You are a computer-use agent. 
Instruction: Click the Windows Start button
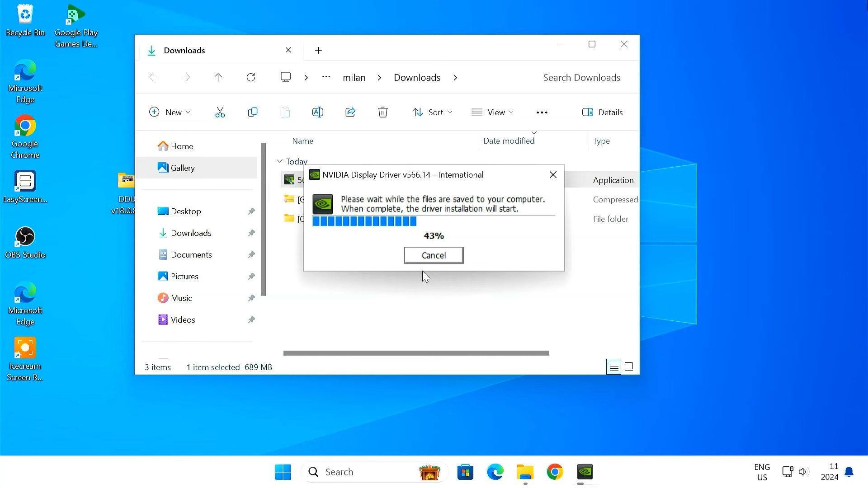[283, 472]
